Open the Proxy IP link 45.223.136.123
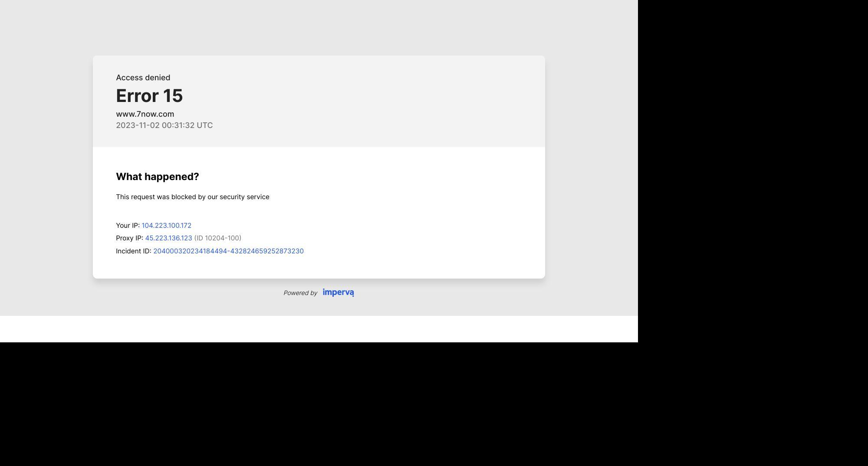This screenshot has height=466, width=868. [x=168, y=238]
